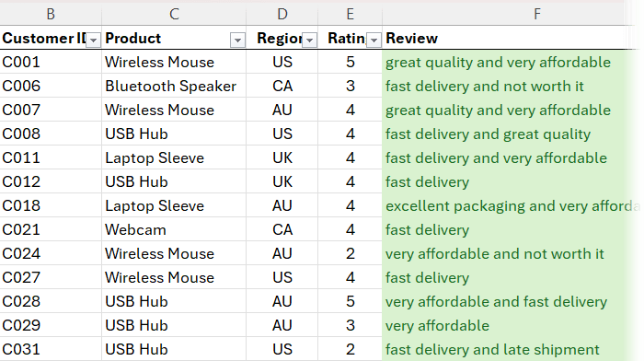
Task: Select cell with customer C024
Action: click(x=51, y=253)
